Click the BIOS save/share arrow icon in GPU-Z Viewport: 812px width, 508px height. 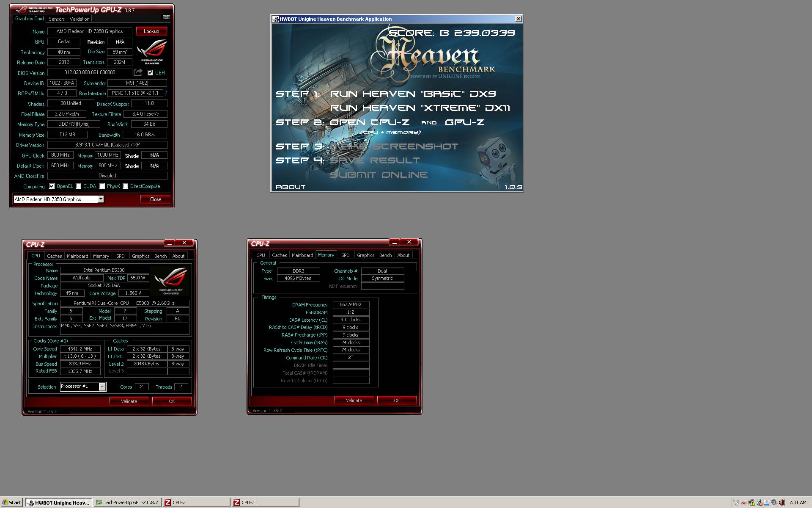point(138,72)
